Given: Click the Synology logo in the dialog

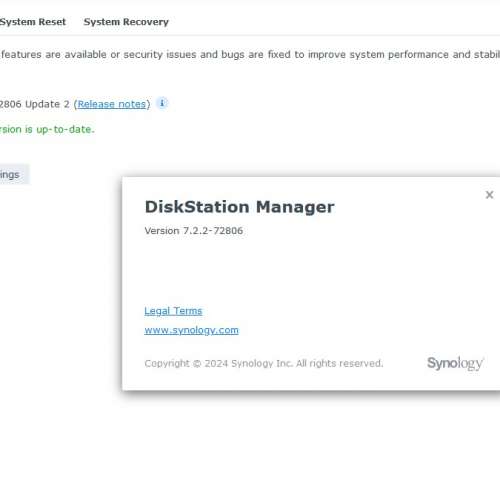Looking at the screenshot, I should click(x=455, y=363).
